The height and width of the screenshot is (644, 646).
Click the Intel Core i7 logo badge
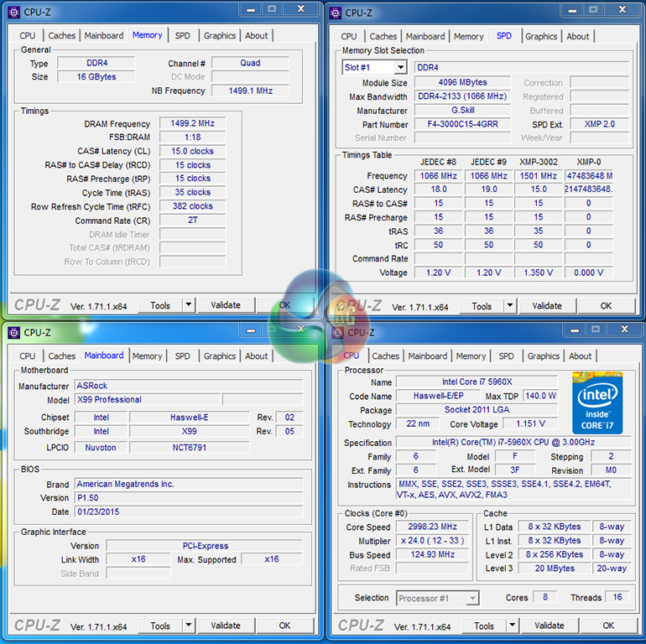pyautogui.click(x=597, y=402)
